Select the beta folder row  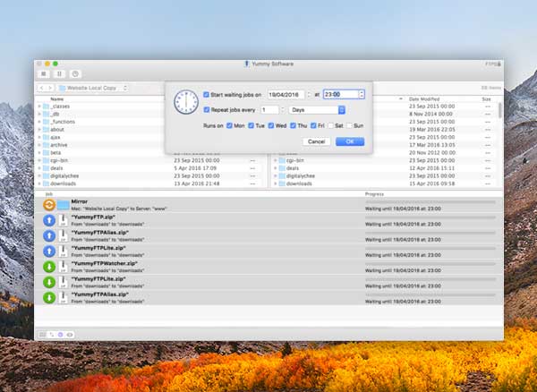tap(100, 153)
